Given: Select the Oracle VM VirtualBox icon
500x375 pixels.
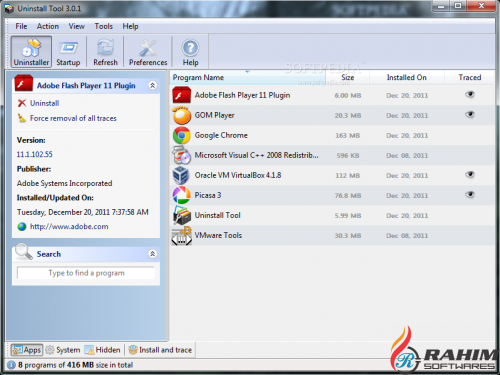Looking at the screenshot, I should 181,175.
